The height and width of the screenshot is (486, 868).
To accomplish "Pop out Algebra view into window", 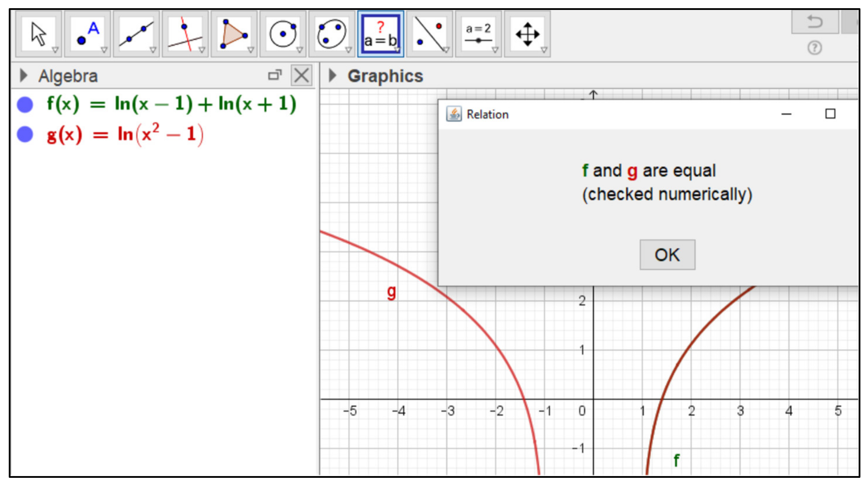I will [275, 75].
